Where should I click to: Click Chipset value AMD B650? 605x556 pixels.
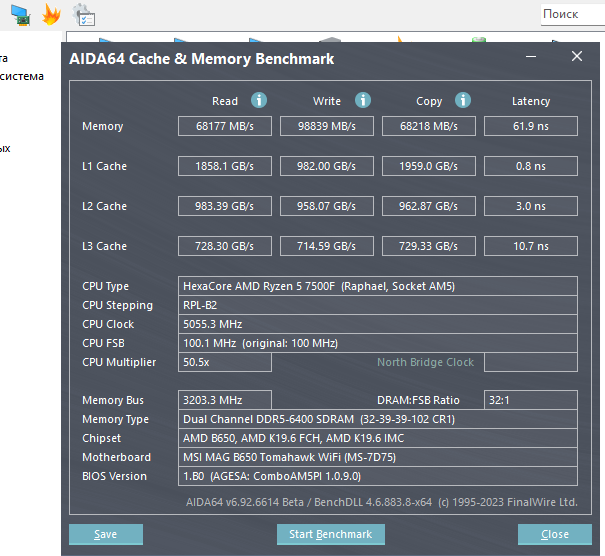tap(378, 438)
